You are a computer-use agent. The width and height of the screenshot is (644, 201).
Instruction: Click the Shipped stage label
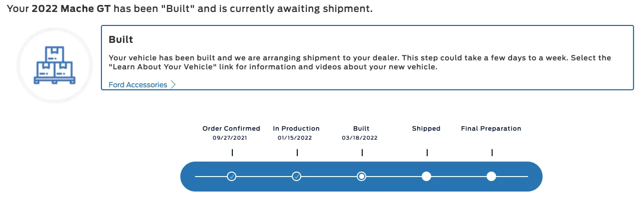[426, 129]
